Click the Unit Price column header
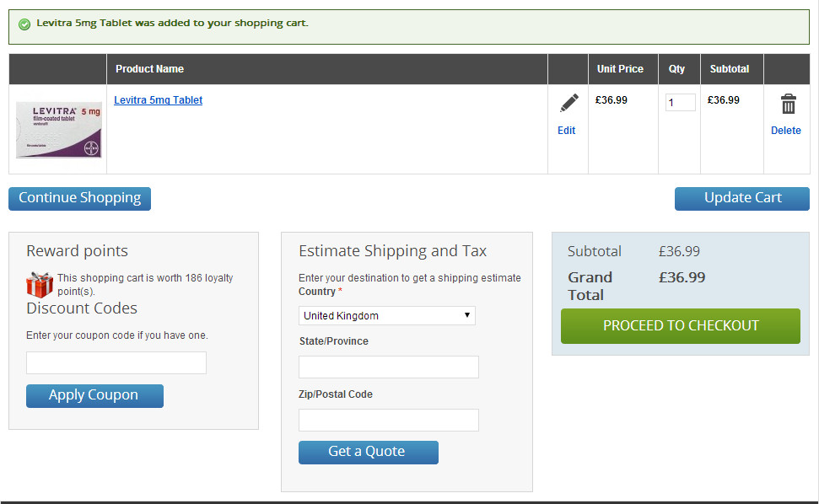819x504 pixels. (620, 69)
